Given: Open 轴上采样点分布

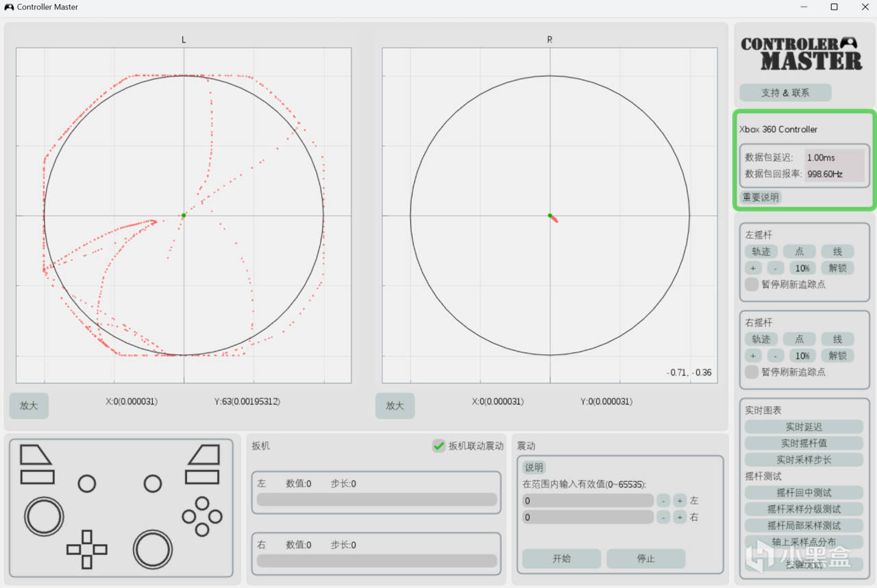Looking at the screenshot, I should point(804,542).
